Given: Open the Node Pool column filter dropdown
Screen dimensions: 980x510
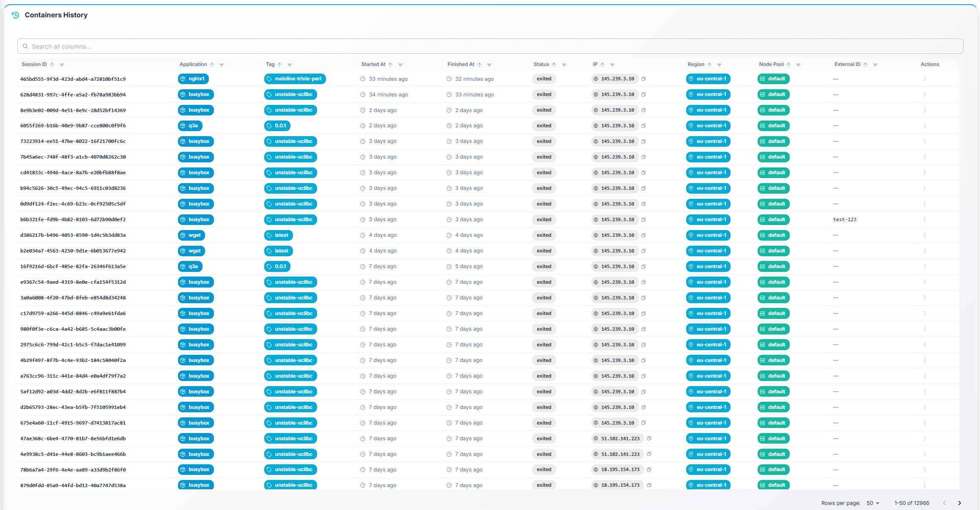Looking at the screenshot, I should click(x=799, y=64).
